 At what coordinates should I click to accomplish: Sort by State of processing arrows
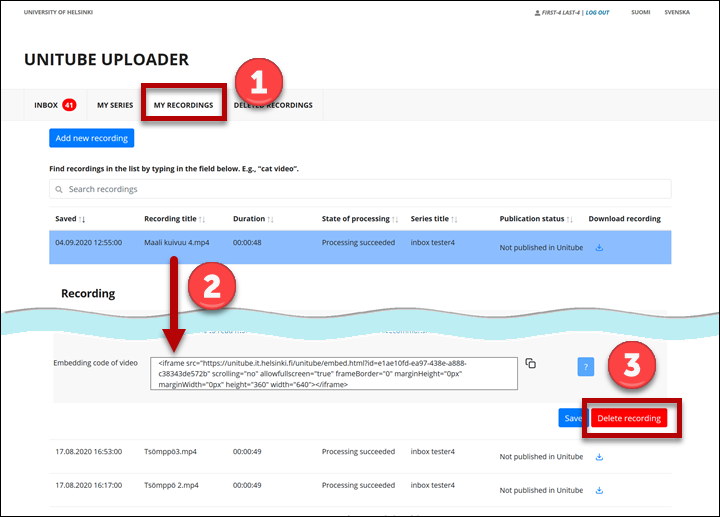click(x=395, y=219)
